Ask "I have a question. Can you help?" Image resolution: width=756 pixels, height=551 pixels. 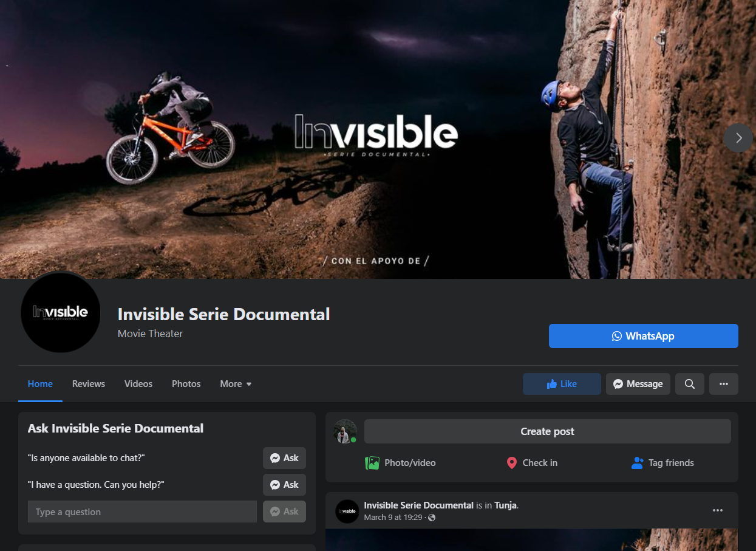(x=284, y=485)
